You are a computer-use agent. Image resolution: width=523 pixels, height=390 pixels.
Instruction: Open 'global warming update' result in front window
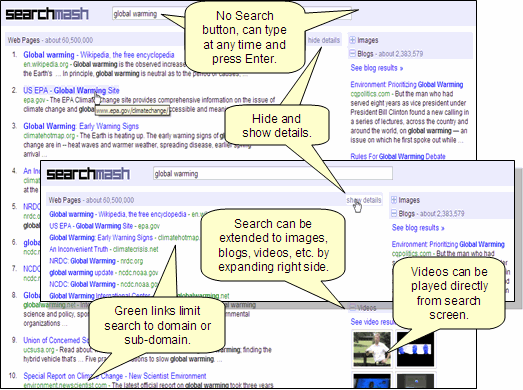81,273
